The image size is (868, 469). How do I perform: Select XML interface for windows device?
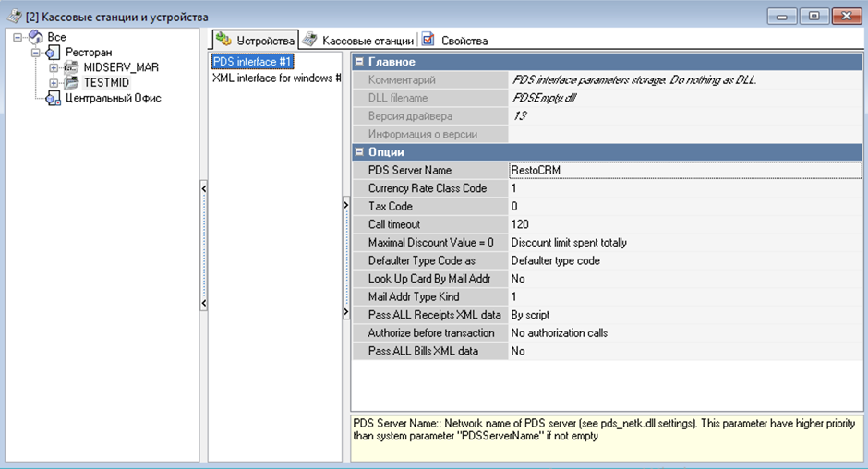271,78
